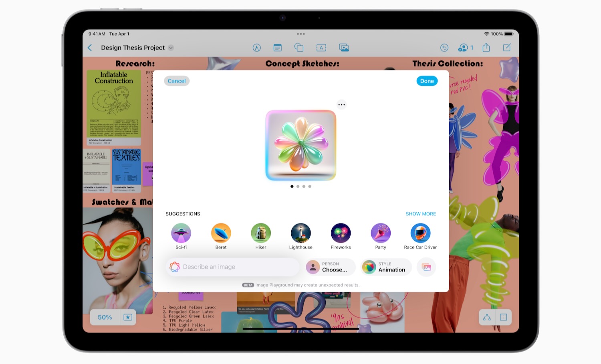Tap the share board icon
601x364 pixels.
coord(486,48)
